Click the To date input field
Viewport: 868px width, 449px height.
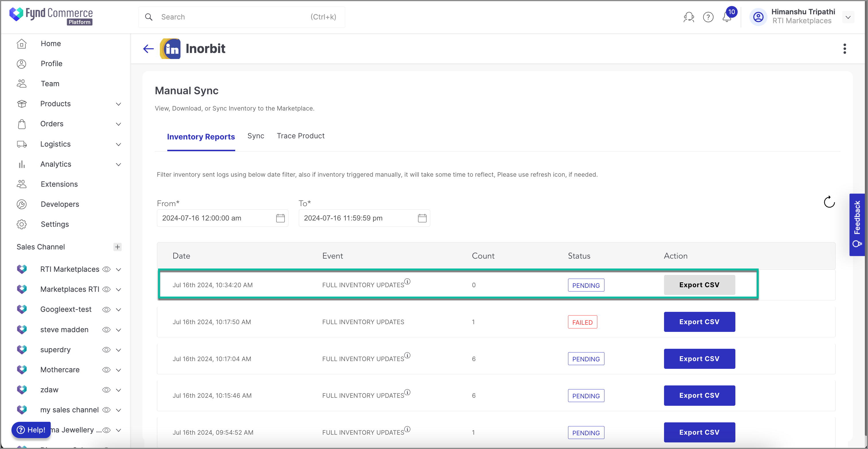click(364, 218)
